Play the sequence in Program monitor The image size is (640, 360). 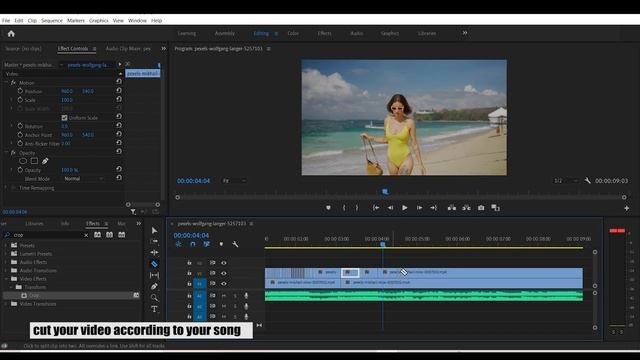pos(404,208)
